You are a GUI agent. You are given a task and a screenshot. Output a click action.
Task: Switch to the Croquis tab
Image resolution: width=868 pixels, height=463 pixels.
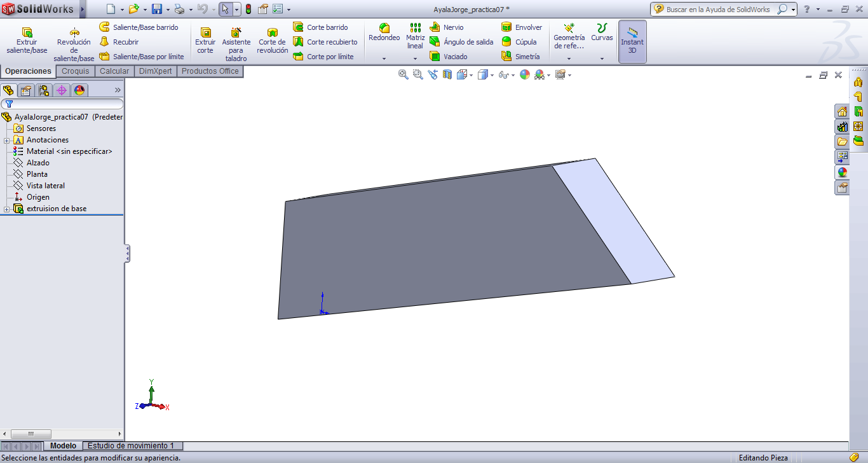(x=75, y=71)
